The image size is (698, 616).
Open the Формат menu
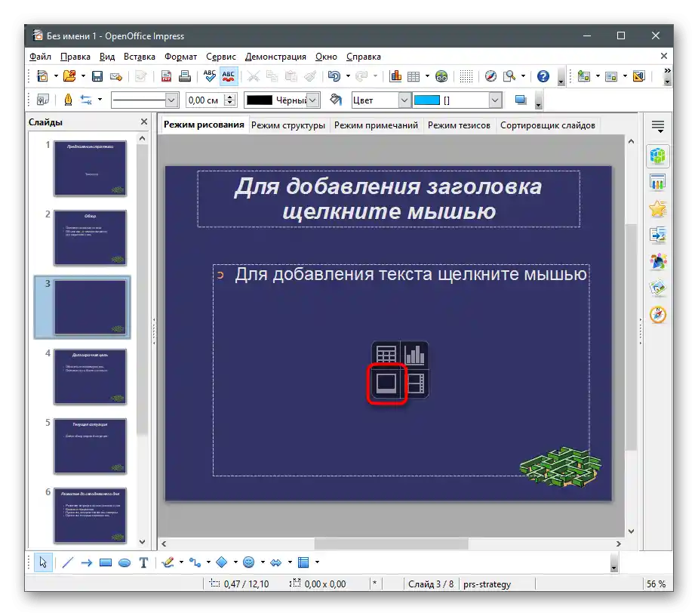pos(181,57)
